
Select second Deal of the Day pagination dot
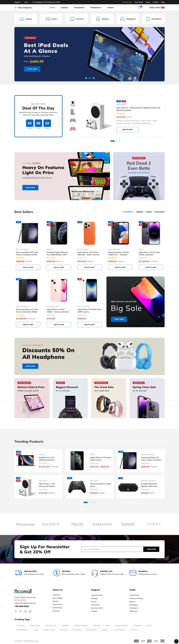pyautogui.click(x=117, y=141)
